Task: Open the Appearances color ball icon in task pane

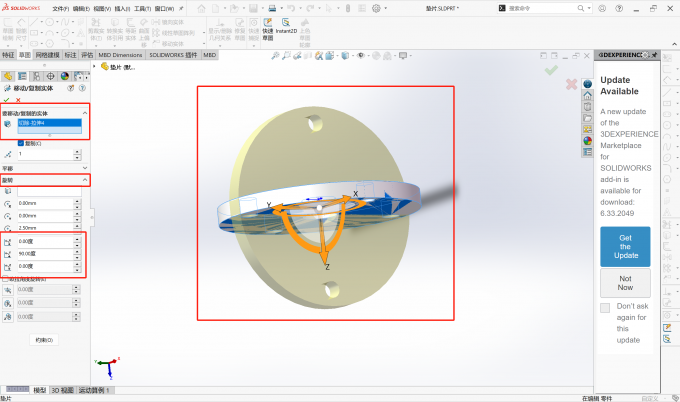Action: (x=588, y=141)
